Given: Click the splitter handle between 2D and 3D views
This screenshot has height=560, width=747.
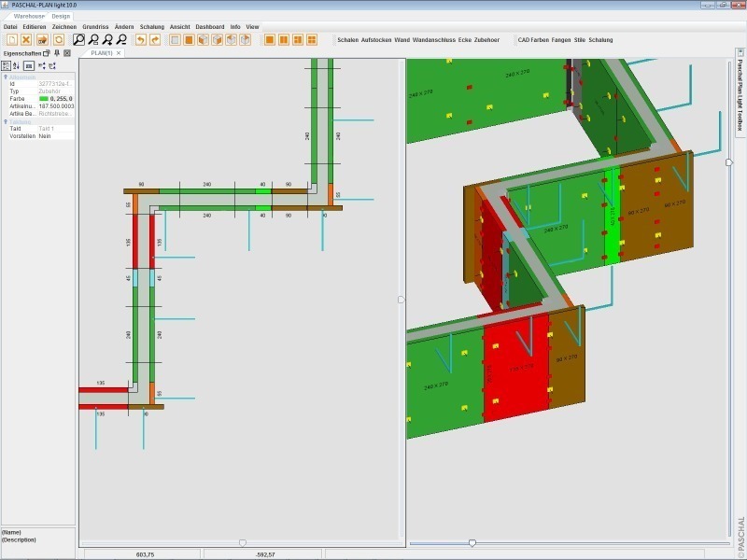Looking at the screenshot, I should pyautogui.click(x=402, y=300).
